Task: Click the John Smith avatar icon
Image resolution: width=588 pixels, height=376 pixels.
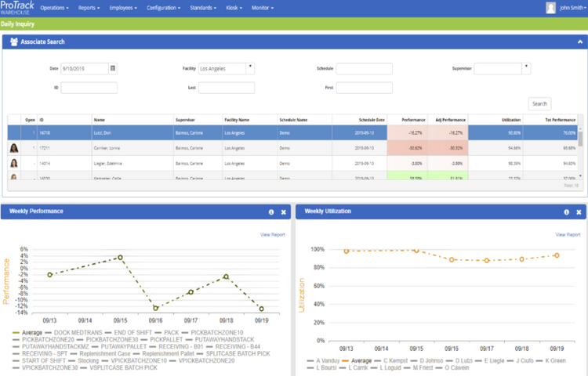Action: (550, 8)
